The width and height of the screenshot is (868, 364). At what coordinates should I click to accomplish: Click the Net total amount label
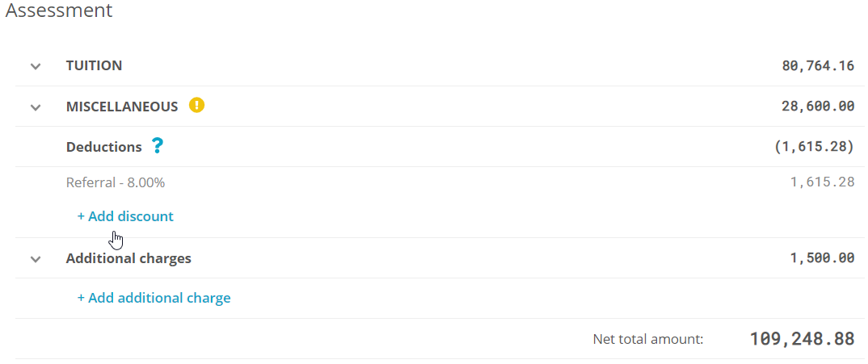pyautogui.click(x=647, y=340)
